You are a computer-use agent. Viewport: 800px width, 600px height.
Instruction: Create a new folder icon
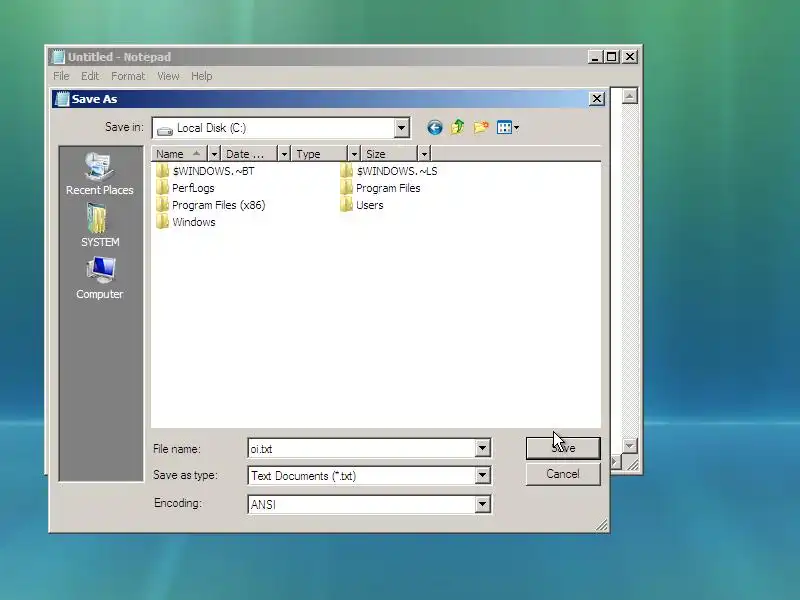[x=481, y=127]
